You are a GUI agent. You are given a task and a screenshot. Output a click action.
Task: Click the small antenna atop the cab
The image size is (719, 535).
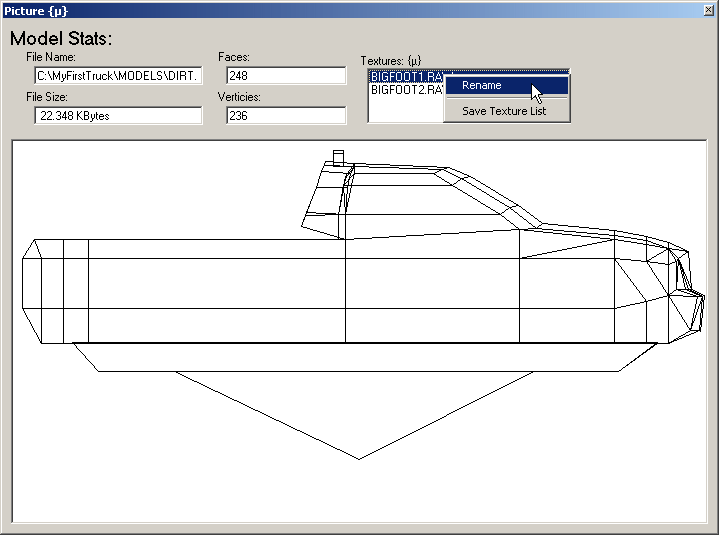click(x=338, y=156)
